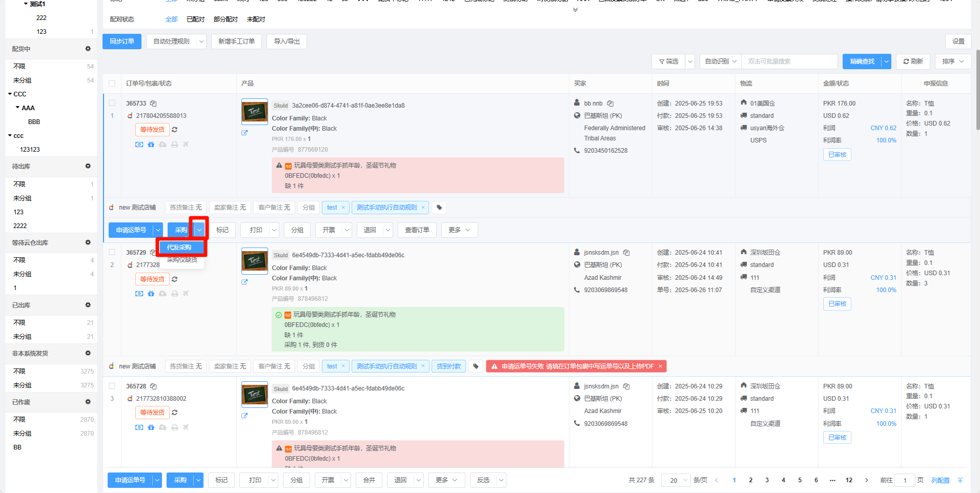Open the 排序 sort dropdown

(952, 61)
